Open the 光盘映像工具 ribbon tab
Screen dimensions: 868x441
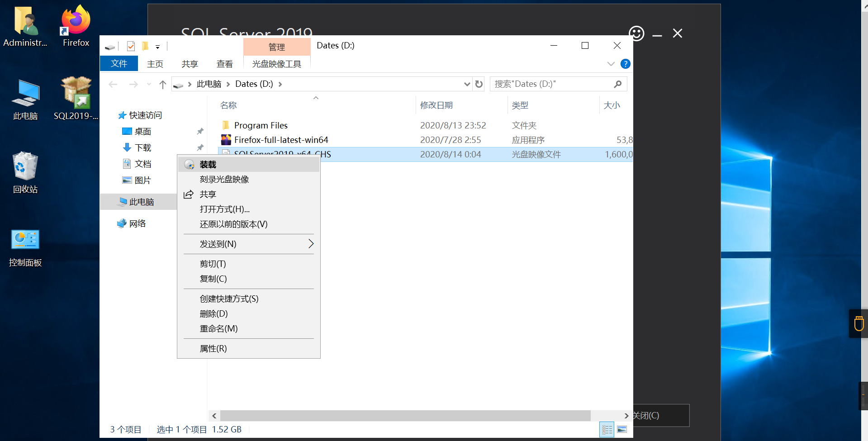(x=277, y=64)
